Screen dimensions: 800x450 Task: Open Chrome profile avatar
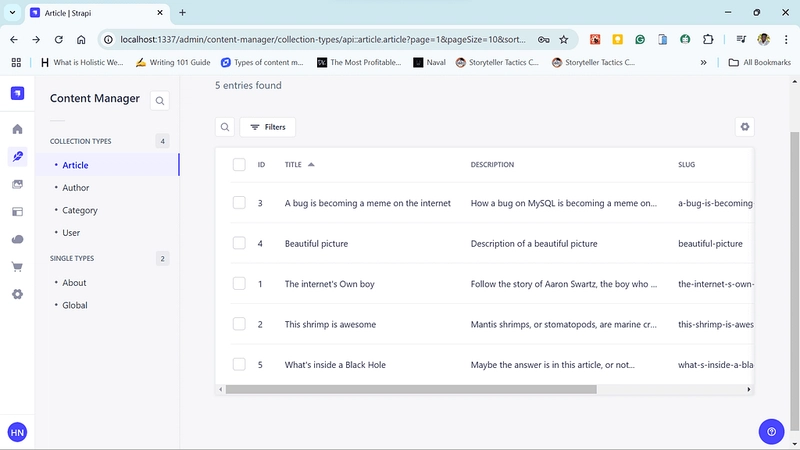[x=764, y=39]
